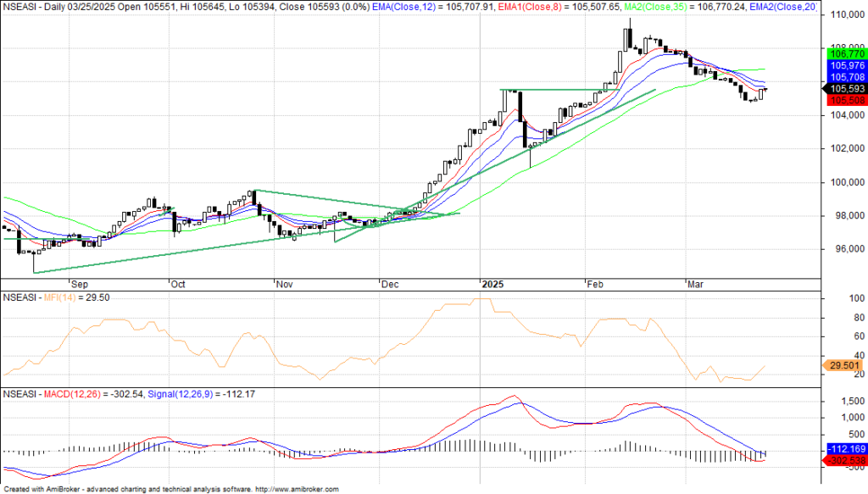Open the amibroker.com link in footer

(x=298, y=489)
